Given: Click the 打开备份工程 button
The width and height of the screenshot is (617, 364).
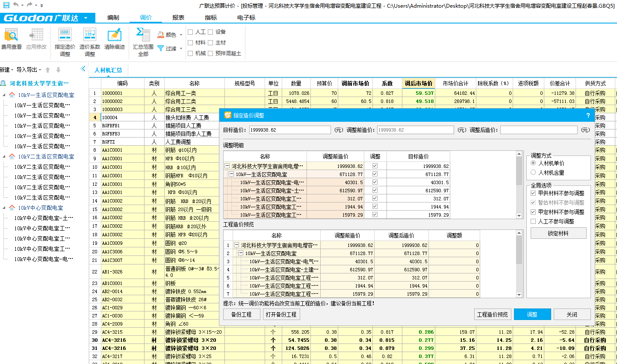Looking at the screenshot, I should point(281,314).
